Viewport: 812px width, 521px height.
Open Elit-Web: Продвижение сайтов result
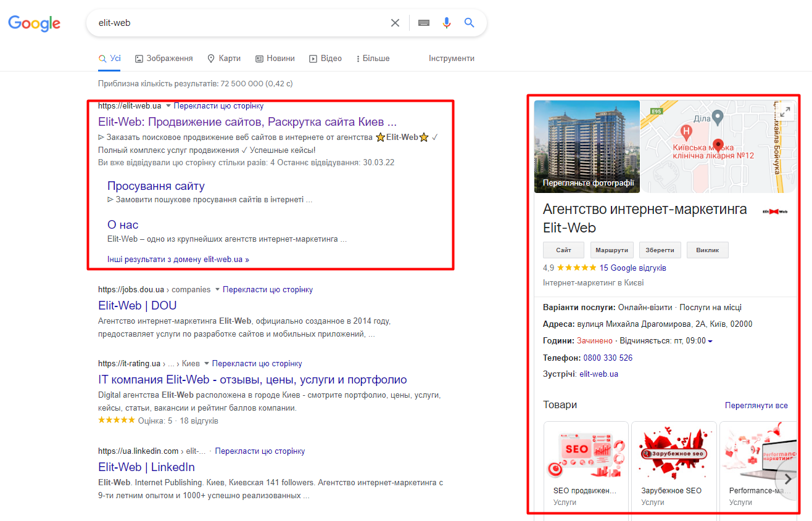[x=247, y=121]
